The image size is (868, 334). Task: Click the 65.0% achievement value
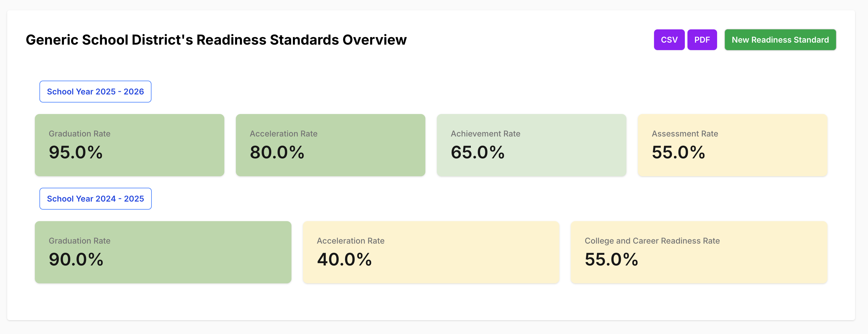coord(477,152)
